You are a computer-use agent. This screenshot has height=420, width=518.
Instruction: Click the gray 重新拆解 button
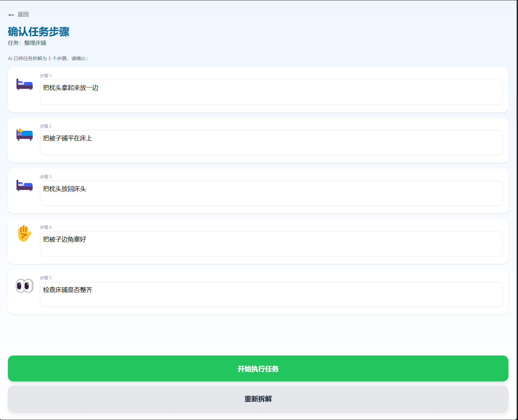point(258,399)
